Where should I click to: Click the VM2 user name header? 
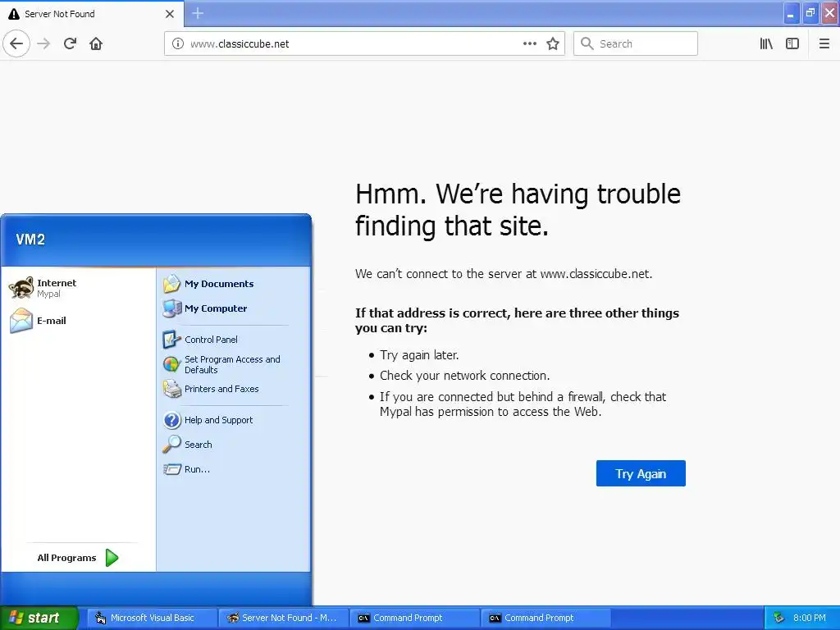30,240
